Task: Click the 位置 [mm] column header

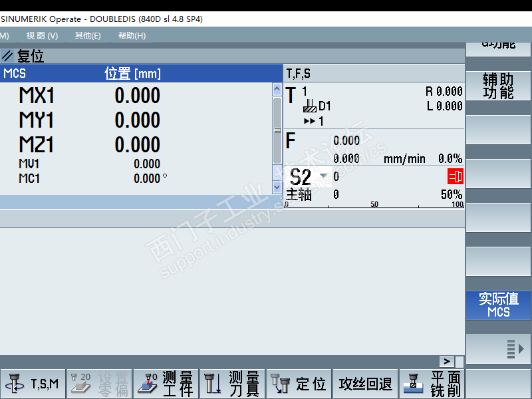Action: [132, 73]
